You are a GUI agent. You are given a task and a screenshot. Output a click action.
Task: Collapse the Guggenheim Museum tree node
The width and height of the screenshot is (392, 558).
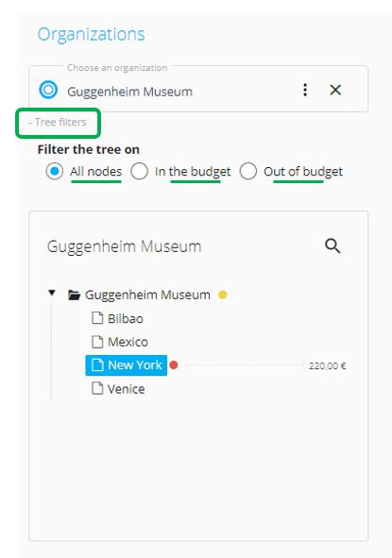pyautogui.click(x=52, y=293)
